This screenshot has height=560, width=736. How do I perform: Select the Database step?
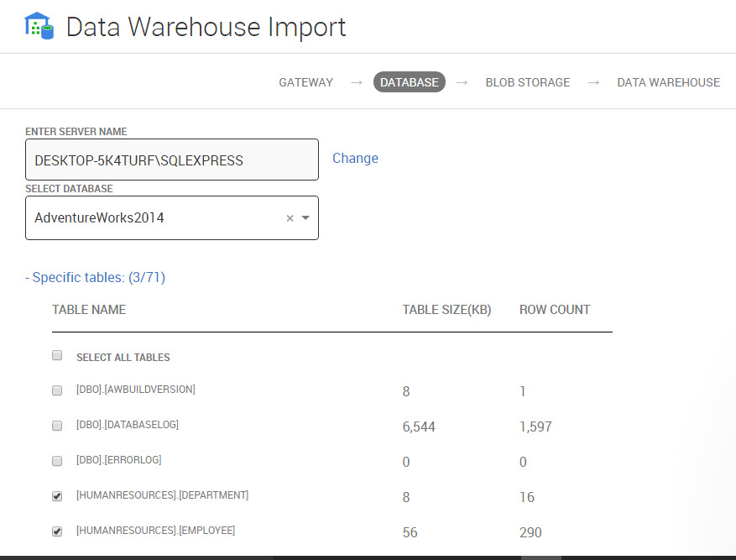tap(409, 82)
